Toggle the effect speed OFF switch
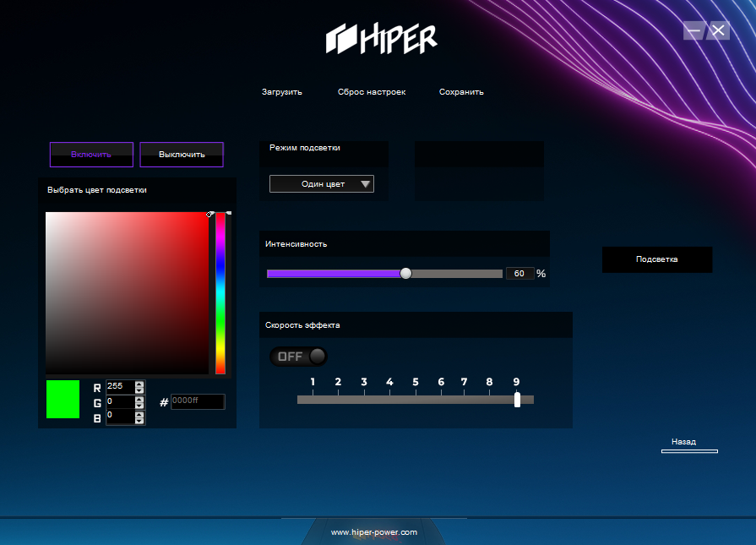The width and height of the screenshot is (756, 545). click(x=298, y=357)
